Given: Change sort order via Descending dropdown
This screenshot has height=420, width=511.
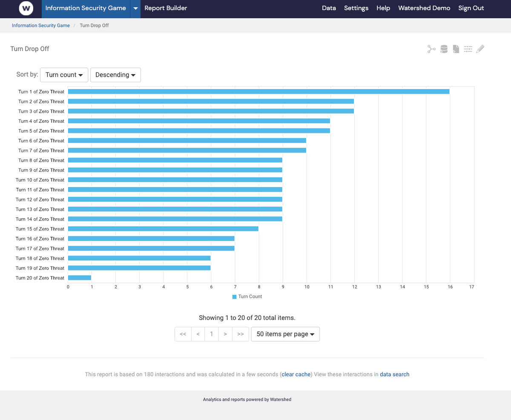Looking at the screenshot, I should tap(115, 75).
